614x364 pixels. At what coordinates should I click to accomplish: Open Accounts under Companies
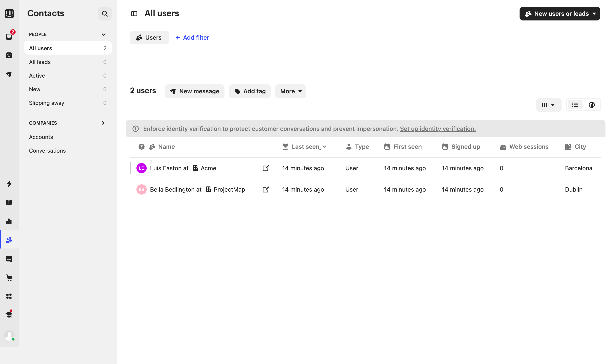click(41, 137)
